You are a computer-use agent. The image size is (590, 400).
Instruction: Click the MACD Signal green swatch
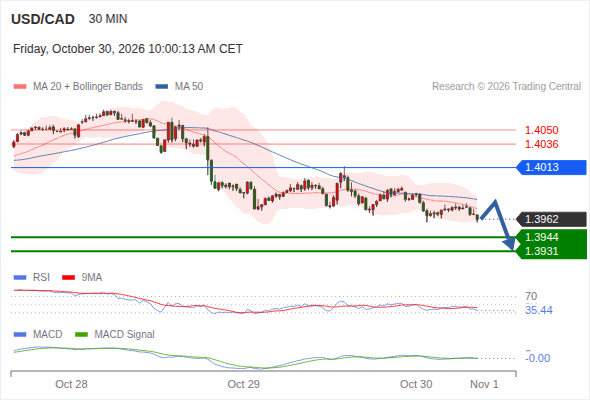coord(81,335)
